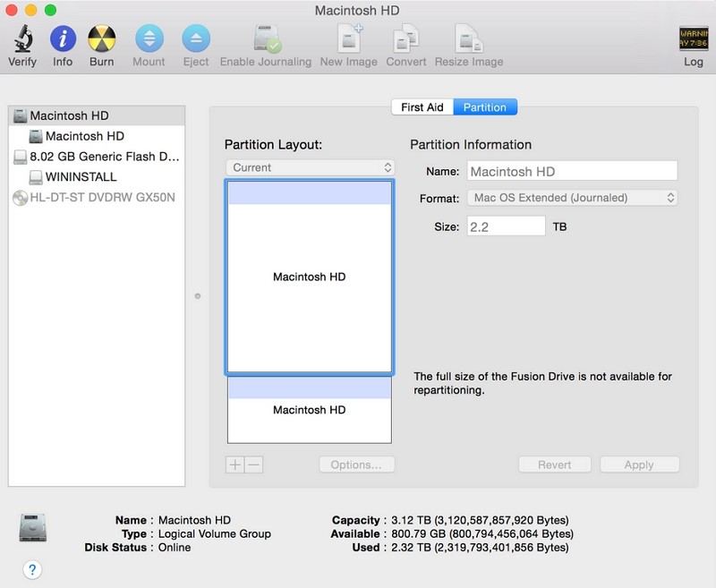The width and height of the screenshot is (716, 588).
Task: Click the sidebar split divider handle dot
Action: pos(198,296)
